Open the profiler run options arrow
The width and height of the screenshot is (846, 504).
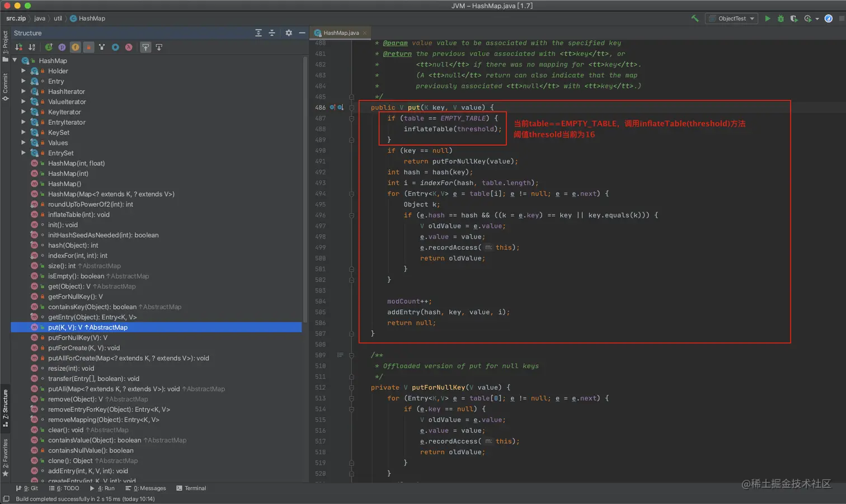(817, 19)
